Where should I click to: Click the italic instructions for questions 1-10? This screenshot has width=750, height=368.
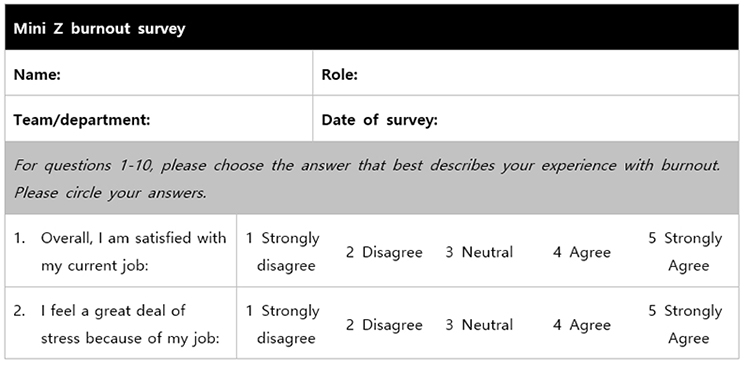(x=367, y=179)
